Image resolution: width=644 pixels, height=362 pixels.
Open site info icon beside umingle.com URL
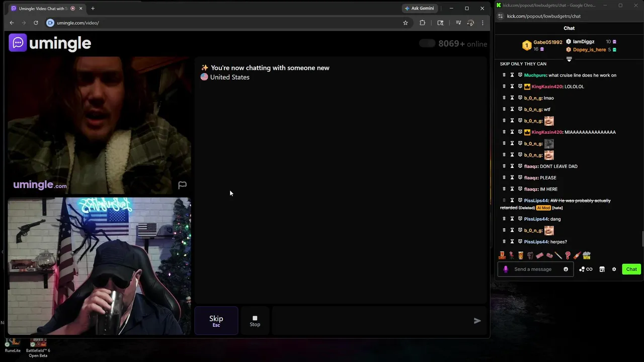point(50,23)
